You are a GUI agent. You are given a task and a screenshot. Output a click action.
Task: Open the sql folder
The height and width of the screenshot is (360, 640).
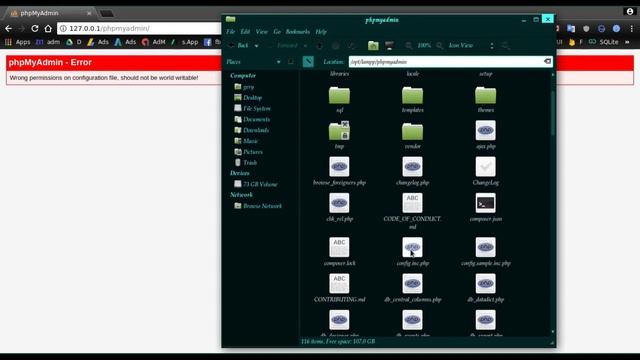coord(339,96)
